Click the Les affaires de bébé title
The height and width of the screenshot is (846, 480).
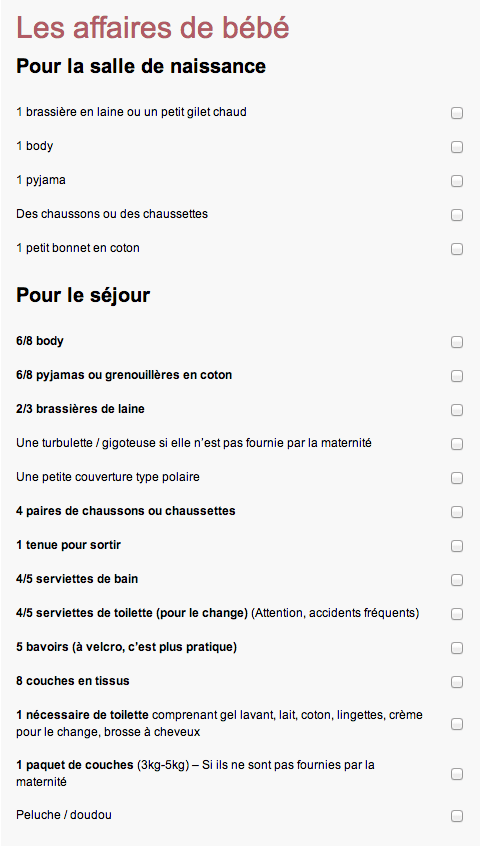[153, 27]
